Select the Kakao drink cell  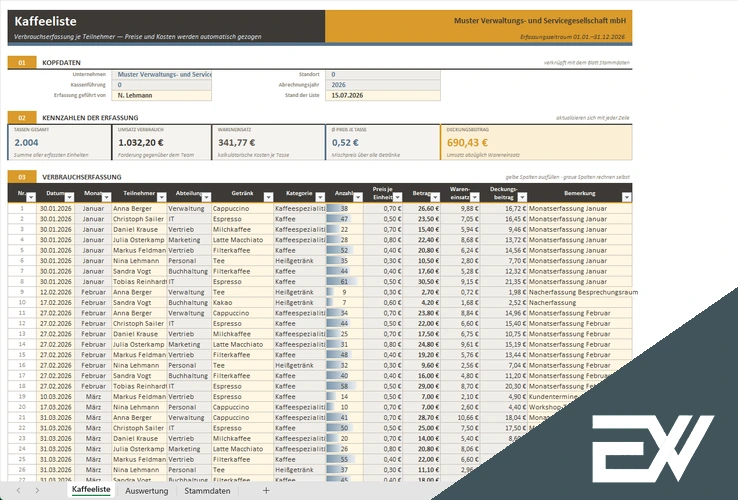pyautogui.click(x=242, y=302)
